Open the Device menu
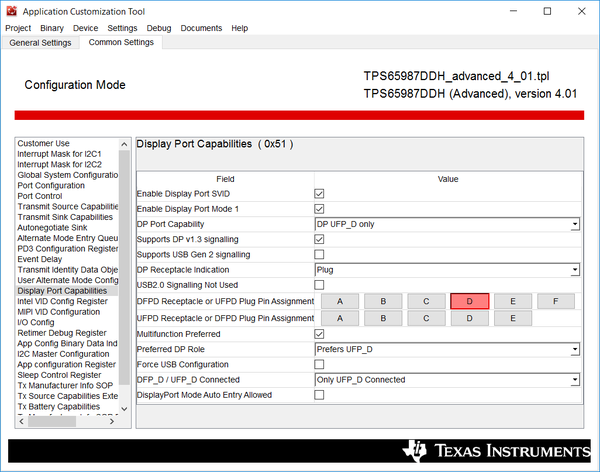This screenshot has height=472, width=600. 85,28
